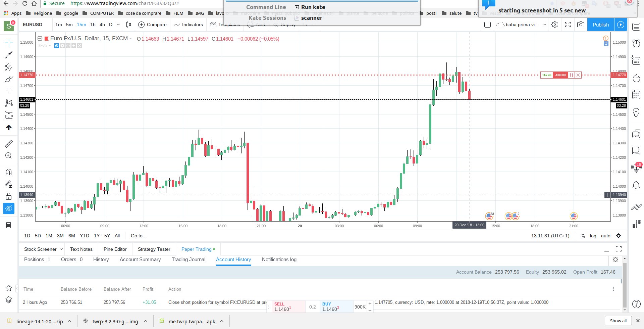Toggle stay-in-drawing-mode pencil lock
Viewport: 644px width, 329px height.
point(9,184)
